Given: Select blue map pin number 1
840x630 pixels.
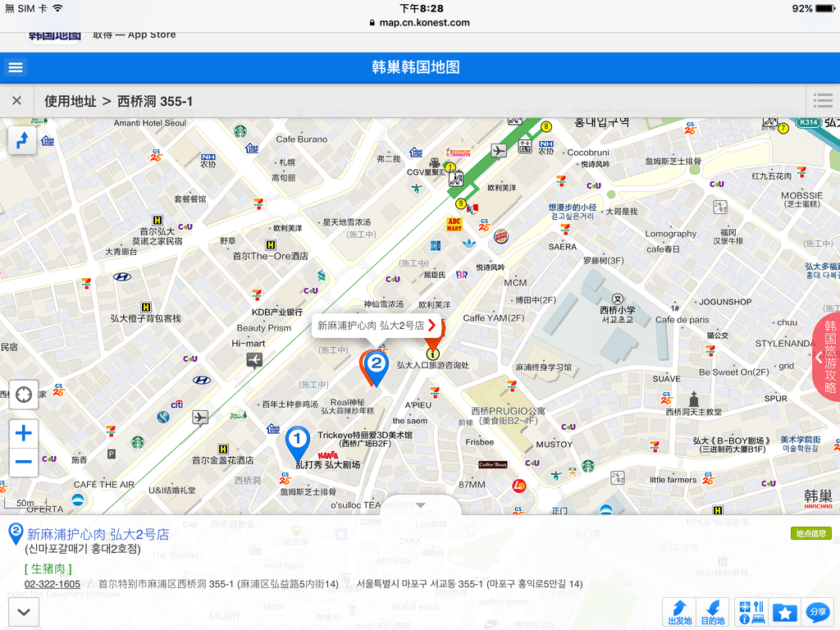Looking at the screenshot, I should [297, 444].
